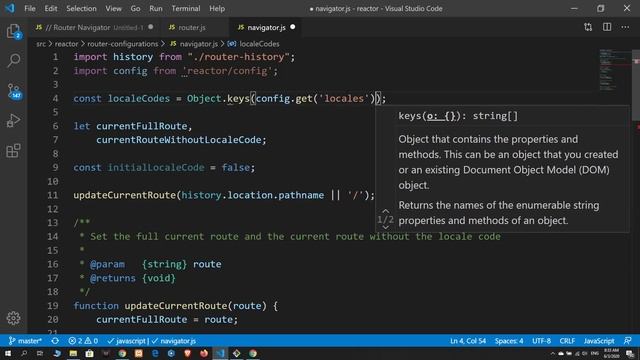Open the Search view in activity bar
Screen dimensions: 640x360
[x=13, y=61]
